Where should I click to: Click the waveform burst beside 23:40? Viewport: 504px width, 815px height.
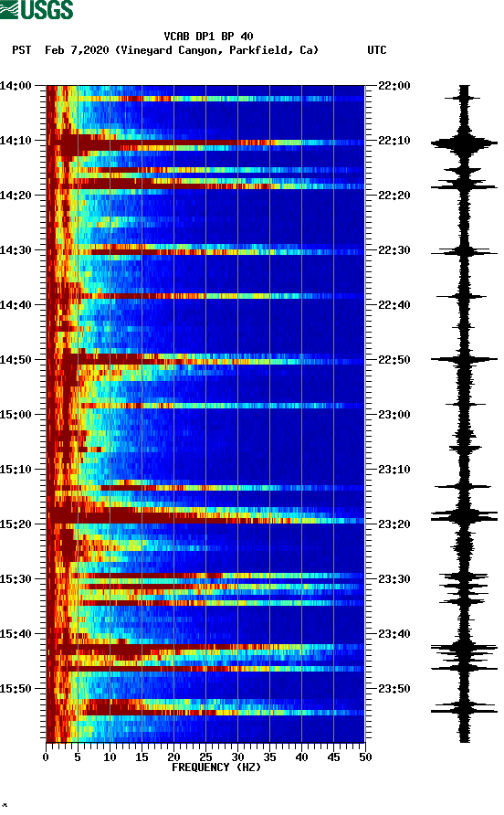[x=464, y=648]
